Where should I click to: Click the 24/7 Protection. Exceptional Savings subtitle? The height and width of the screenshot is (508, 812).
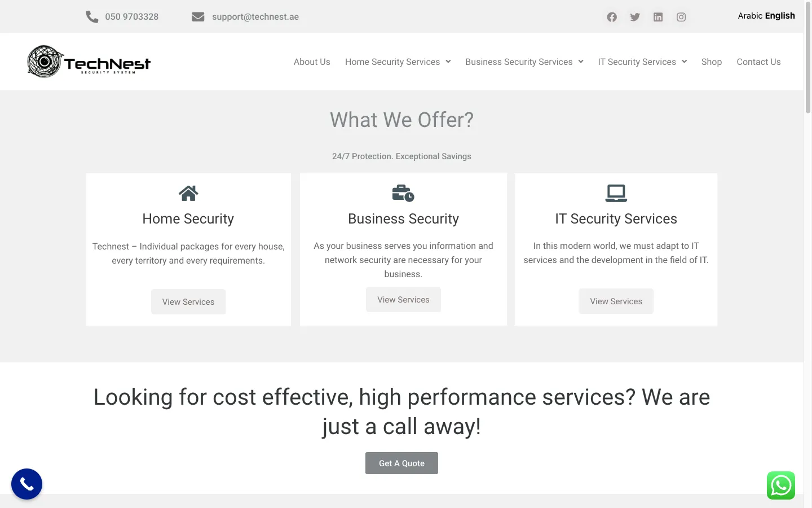click(x=401, y=156)
